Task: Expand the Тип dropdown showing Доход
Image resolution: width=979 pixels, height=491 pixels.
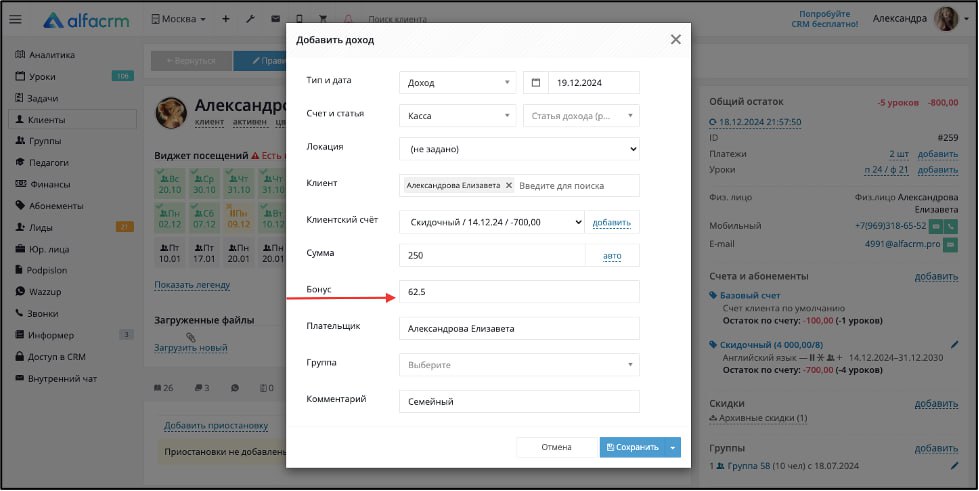Action: point(457,83)
